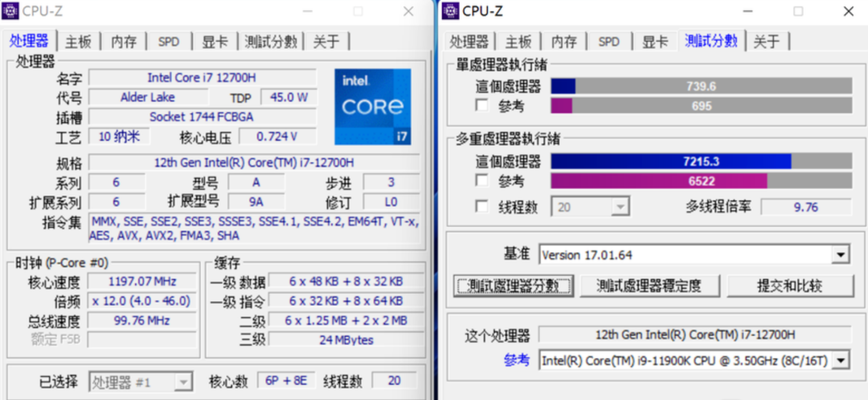This screenshot has width=868, height=400.
Task: Enable the 参考 checkbox under 單處理器執行緒
Action: pyautogui.click(x=481, y=105)
